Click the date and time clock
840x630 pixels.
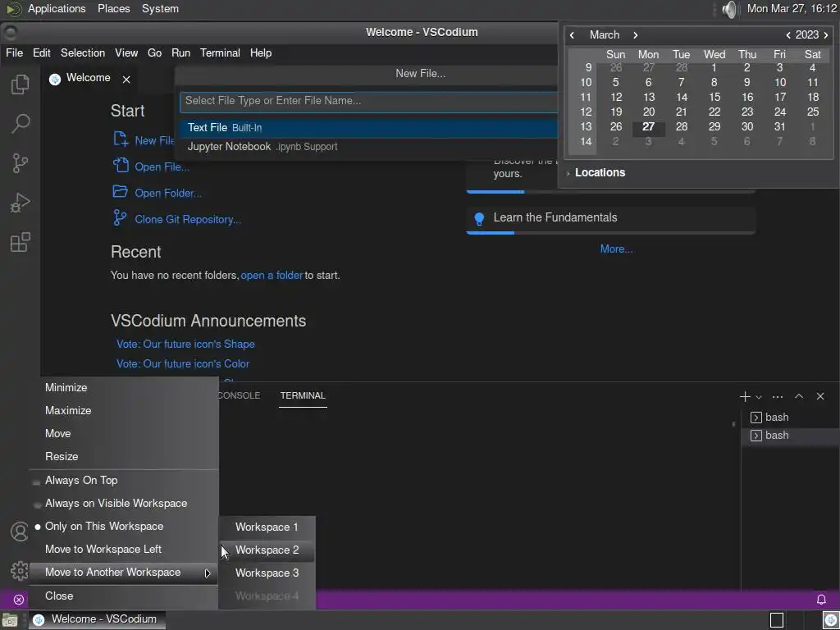(x=792, y=8)
